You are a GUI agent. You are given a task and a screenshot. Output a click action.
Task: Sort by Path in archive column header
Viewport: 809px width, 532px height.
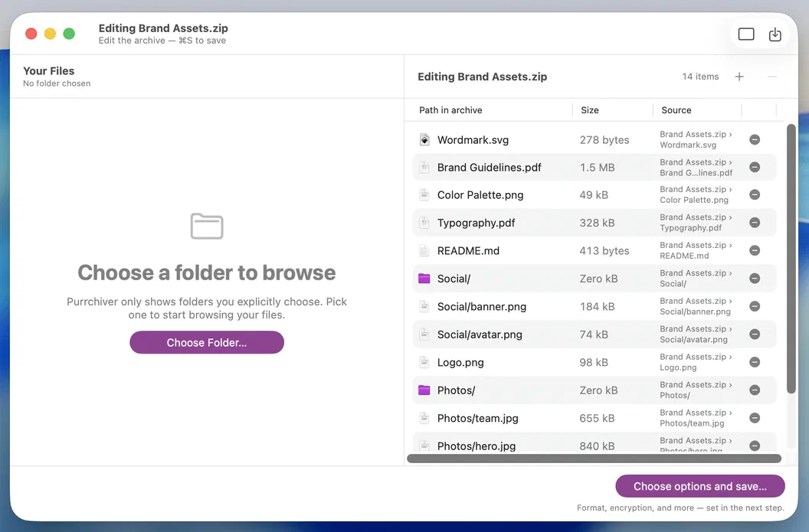[x=450, y=110]
